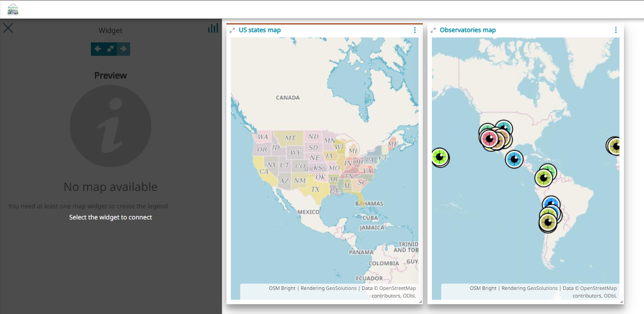This screenshot has height=314, width=644.
Task: Click the bar chart icon in Widget panel
Action: [213, 29]
